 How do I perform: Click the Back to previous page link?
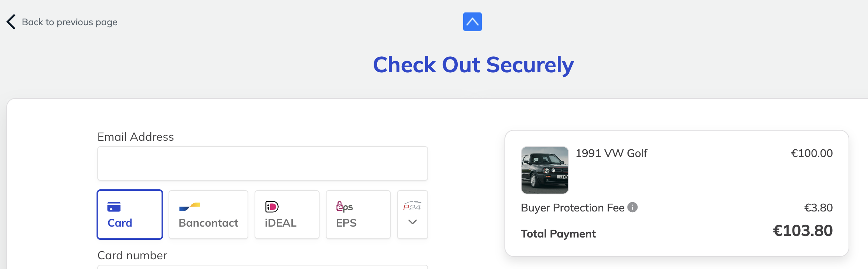pyautogui.click(x=69, y=22)
